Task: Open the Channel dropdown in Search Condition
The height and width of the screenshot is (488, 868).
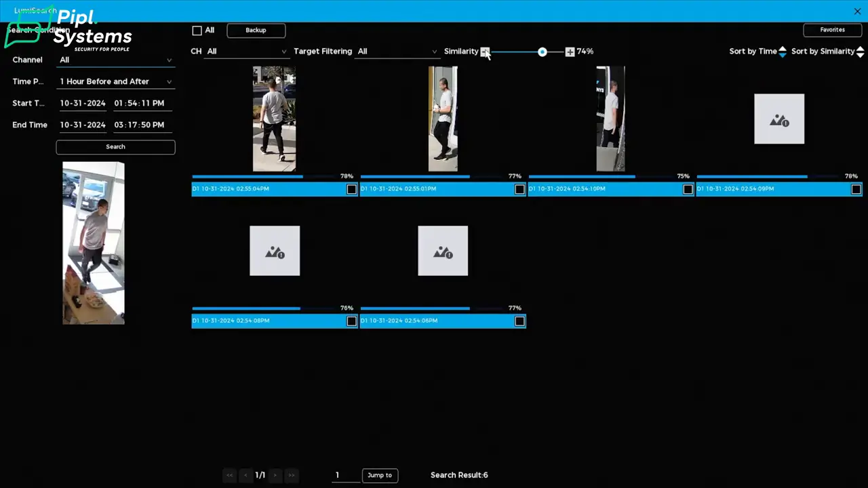Action: 115,60
